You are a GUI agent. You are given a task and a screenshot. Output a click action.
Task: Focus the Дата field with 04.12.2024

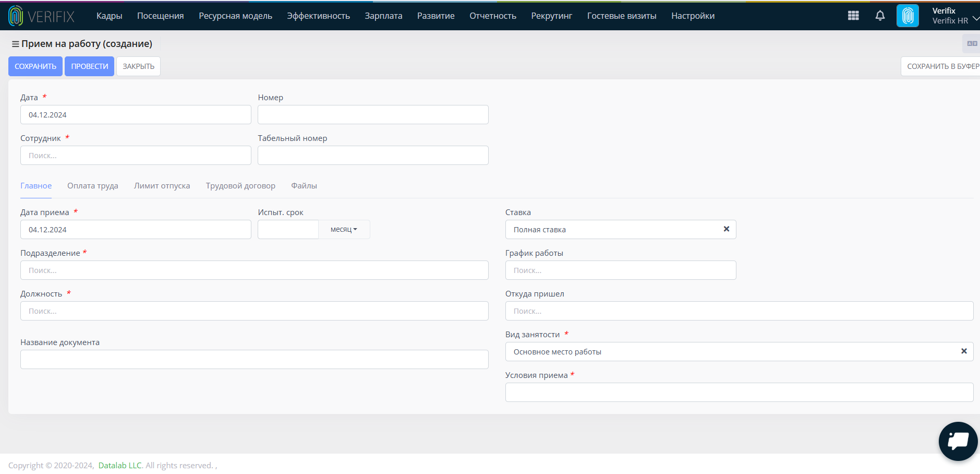click(x=136, y=115)
